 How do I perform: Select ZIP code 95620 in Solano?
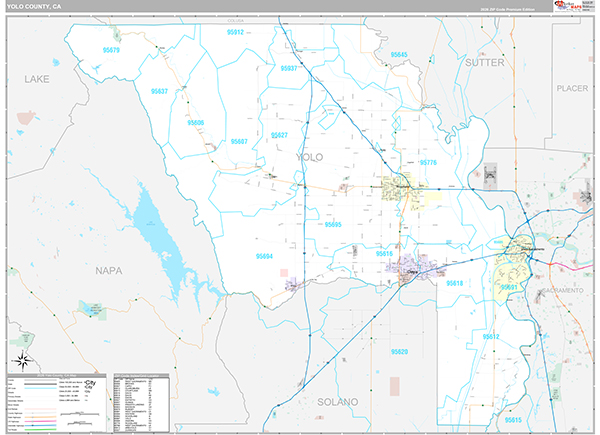pos(399,352)
